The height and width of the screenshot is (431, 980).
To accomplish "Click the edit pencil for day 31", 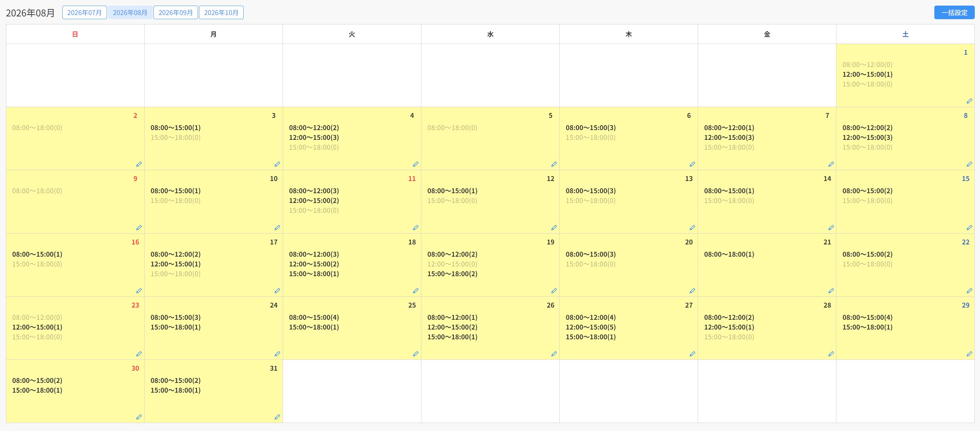I will pyautogui.click(x=277, y=417).
